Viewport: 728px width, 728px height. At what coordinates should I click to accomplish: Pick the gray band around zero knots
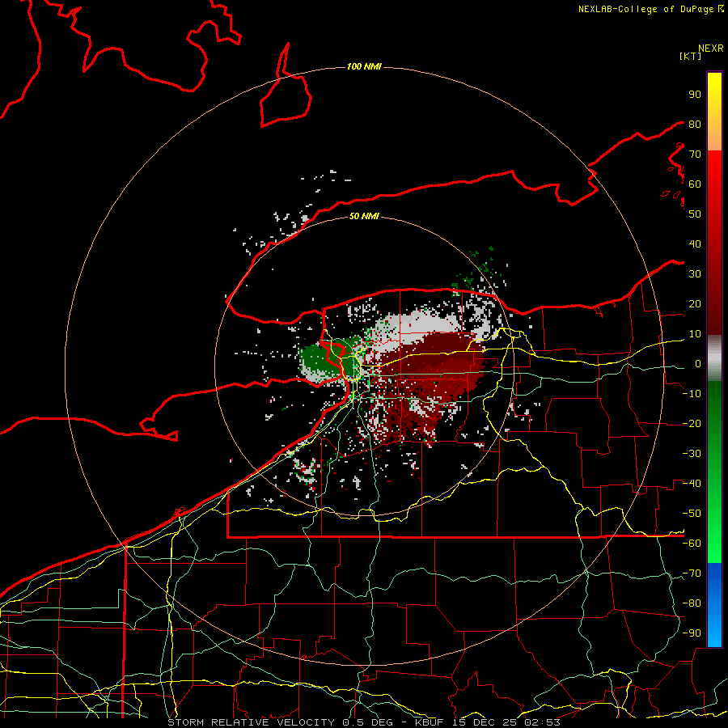[714, 358]
